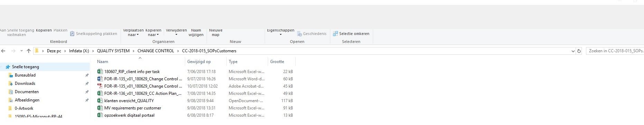
Task: Click Aan Snelle toegang vastmaken
Action: (17, 33)
